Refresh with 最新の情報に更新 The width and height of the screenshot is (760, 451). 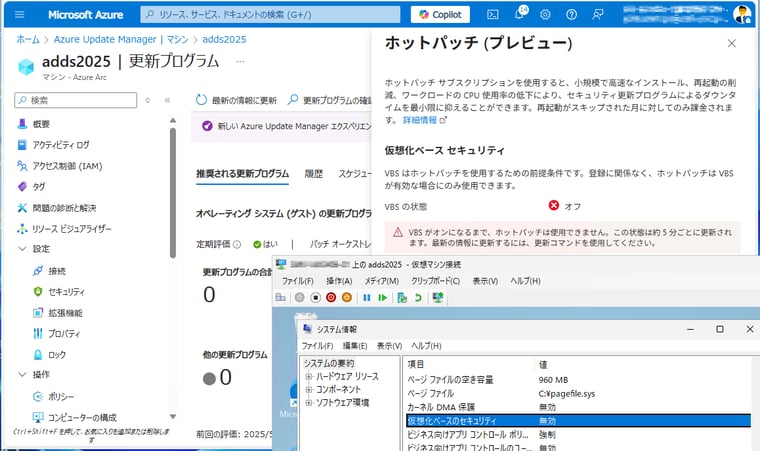[x=236, y=100]
